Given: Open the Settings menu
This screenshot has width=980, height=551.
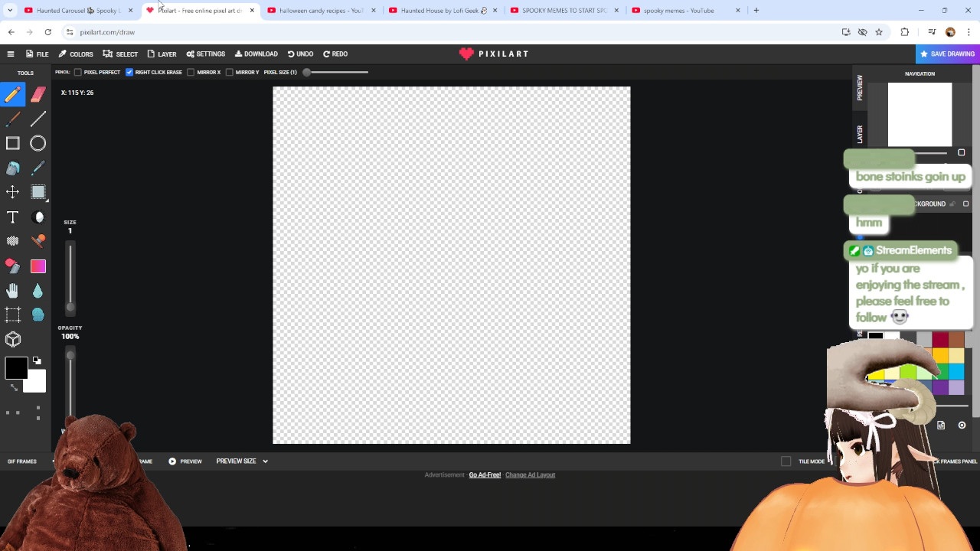Looking at the screenshot, I should pos(205,54).
